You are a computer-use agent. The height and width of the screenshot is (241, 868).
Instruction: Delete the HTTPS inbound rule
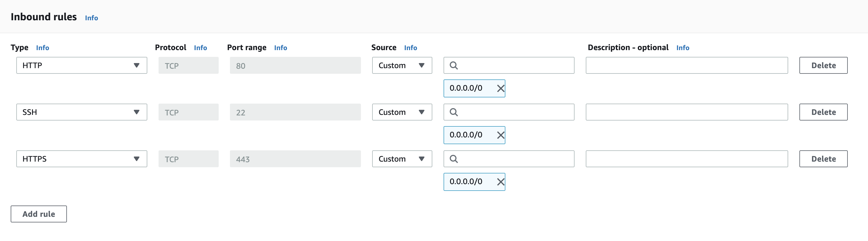tap(823, 159)
